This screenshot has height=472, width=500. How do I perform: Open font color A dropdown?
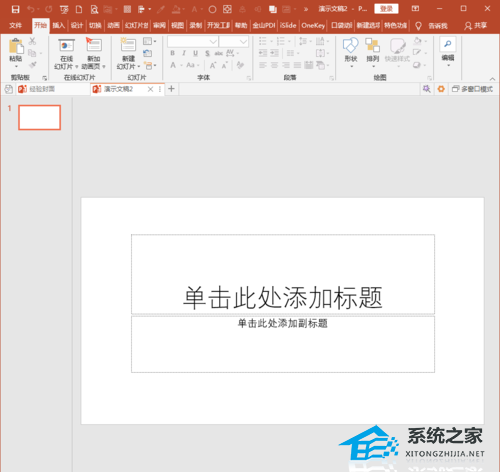[175, 65]
